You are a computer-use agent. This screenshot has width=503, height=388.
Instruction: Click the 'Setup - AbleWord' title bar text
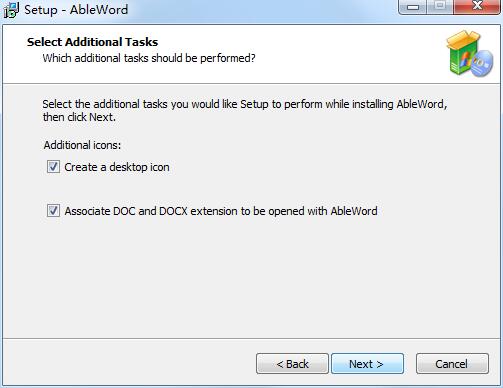(x=76, y=10)
